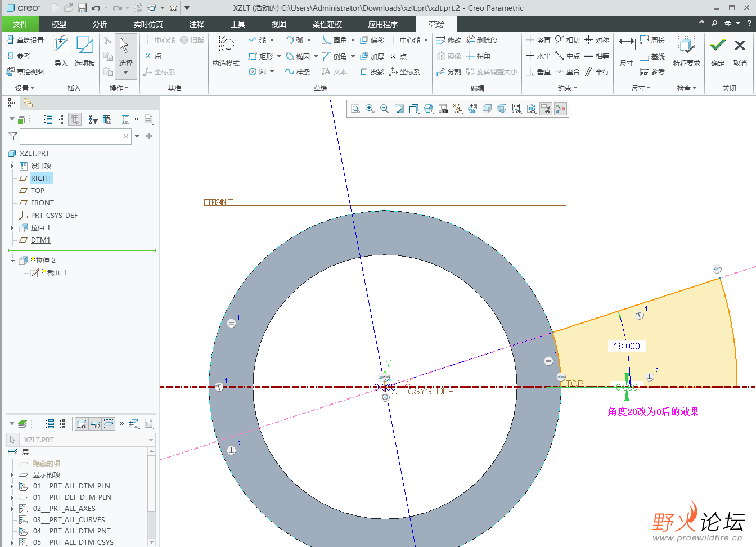756x547 pixels.
Task: Select the 尺寸 dimension tool
Action: tap(626, 52)
